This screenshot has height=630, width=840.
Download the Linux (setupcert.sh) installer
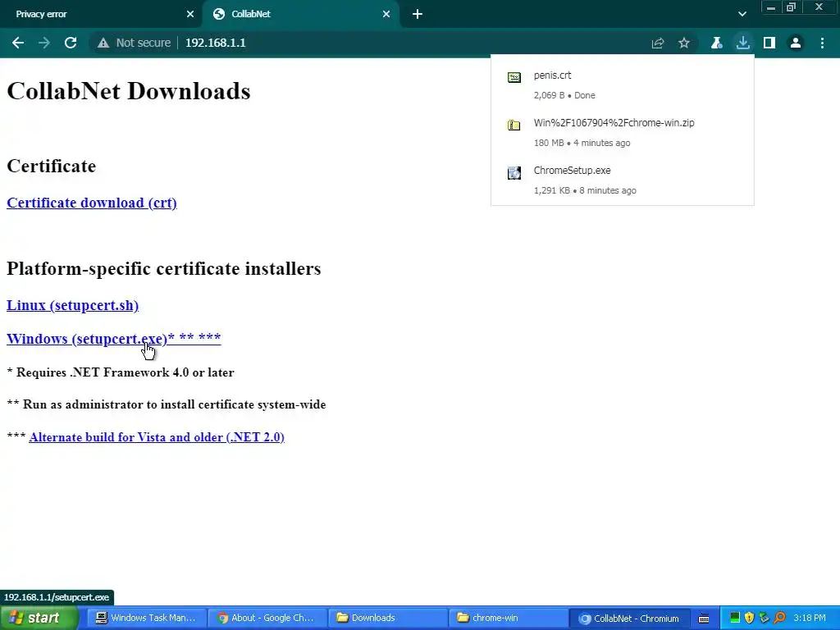[72, 305]
